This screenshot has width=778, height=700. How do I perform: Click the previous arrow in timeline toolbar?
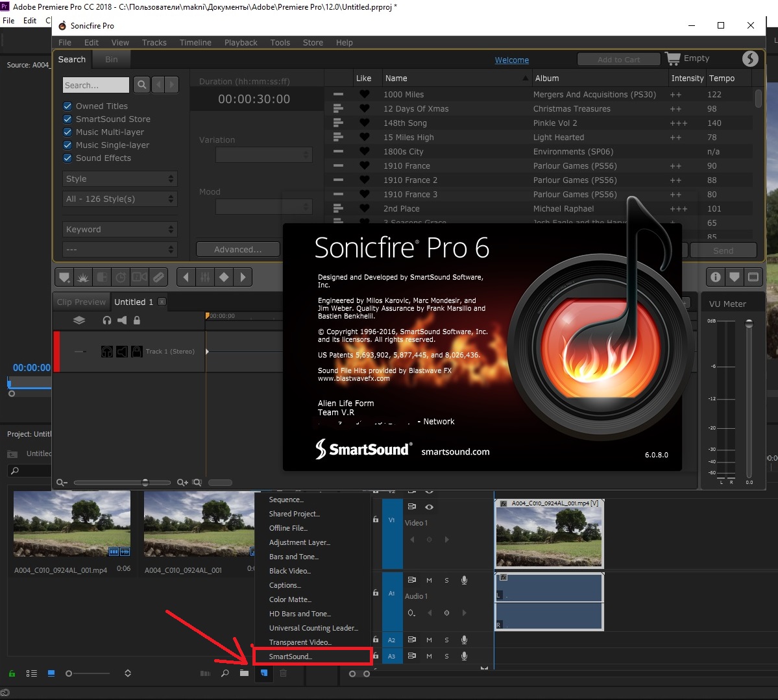(x=186, y=277)
